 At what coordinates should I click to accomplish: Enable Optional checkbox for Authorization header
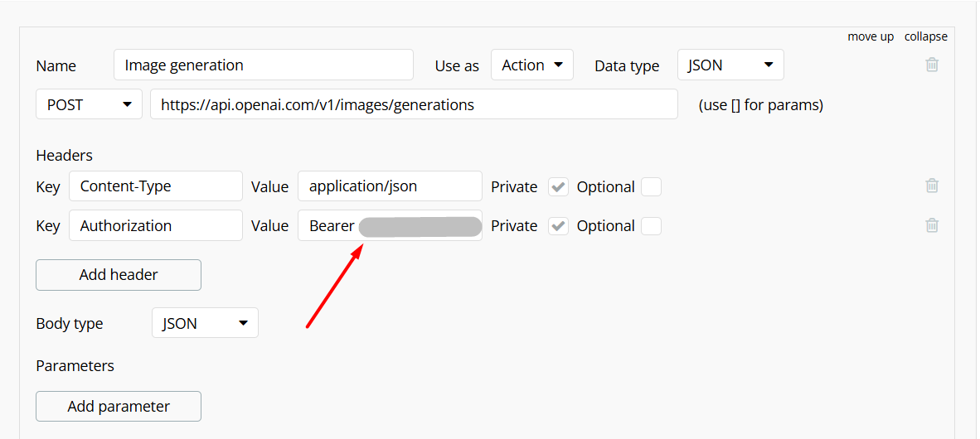pos(651,225)
